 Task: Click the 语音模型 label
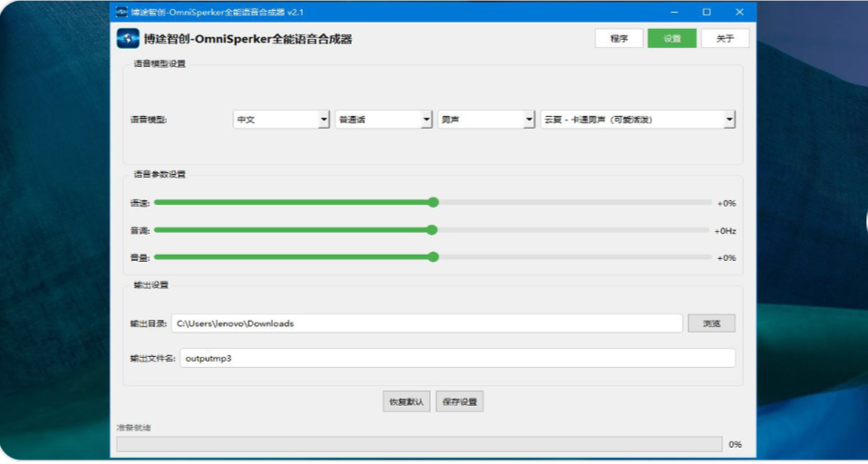click(149, 120)
